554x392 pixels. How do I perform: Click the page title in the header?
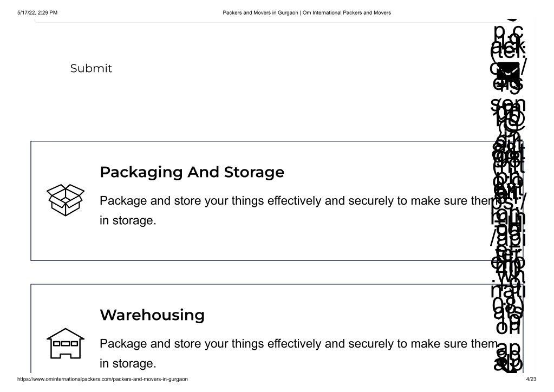coord(307,12)
